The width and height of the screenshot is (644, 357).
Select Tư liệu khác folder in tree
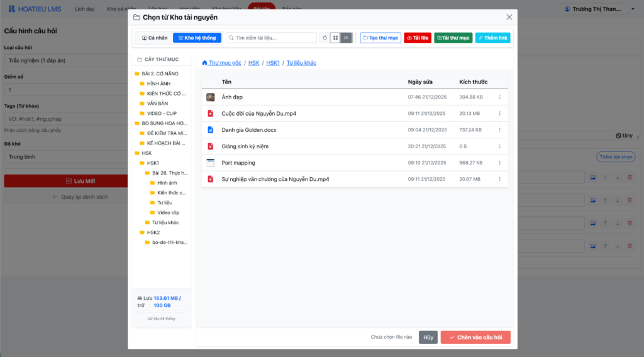point(165,222)
